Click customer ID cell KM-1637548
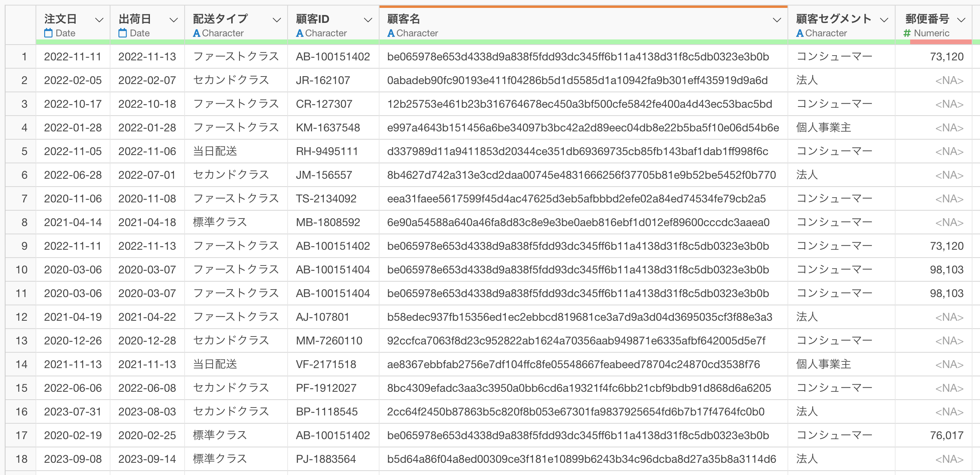This screenshot has height=475, width=980. (328, 128)
